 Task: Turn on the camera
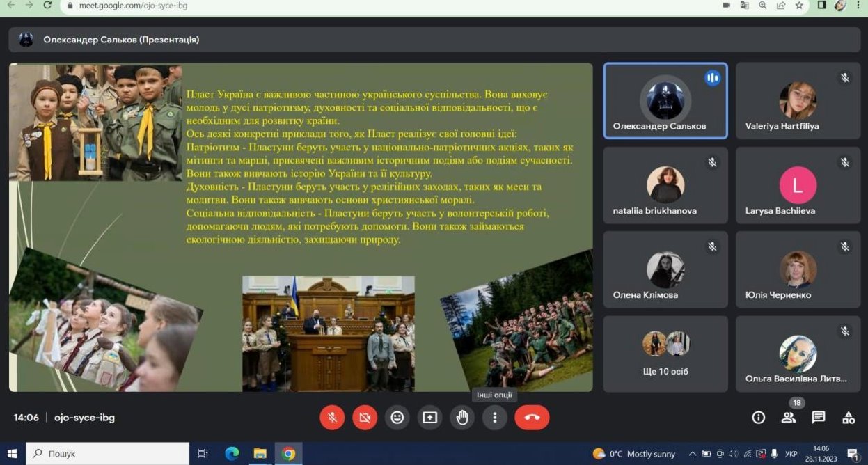365,418
